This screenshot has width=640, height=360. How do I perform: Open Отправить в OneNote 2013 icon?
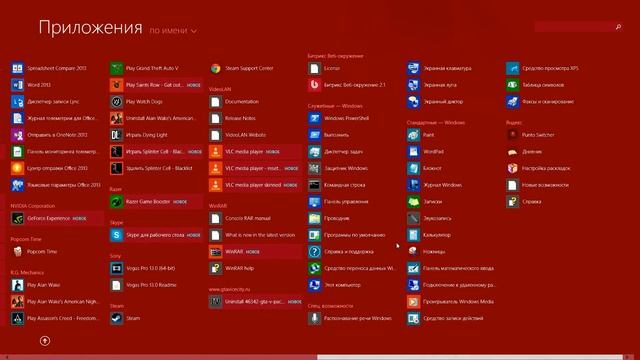18,135
